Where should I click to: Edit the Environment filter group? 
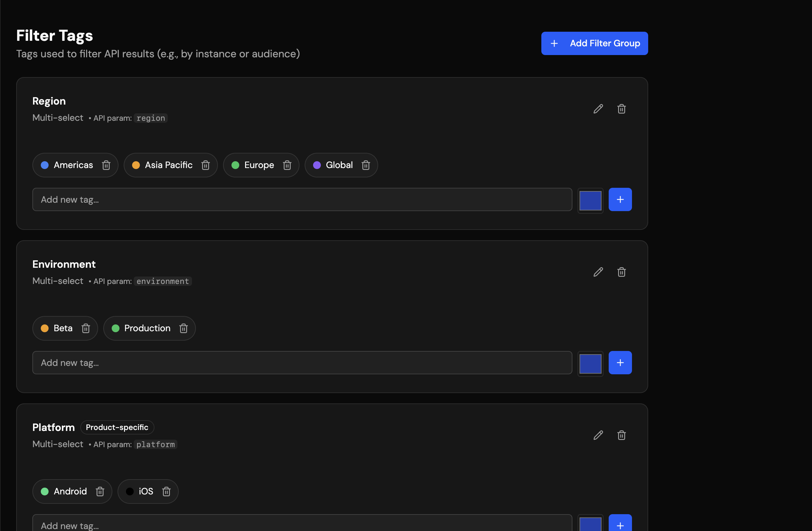click(x=597, y=272)
